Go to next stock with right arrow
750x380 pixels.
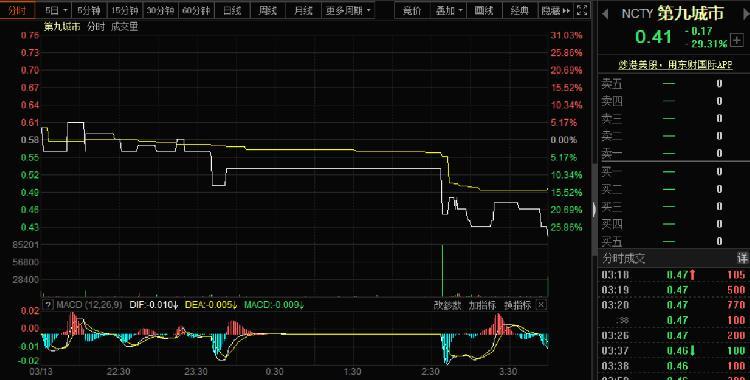[x=746, y=14]
